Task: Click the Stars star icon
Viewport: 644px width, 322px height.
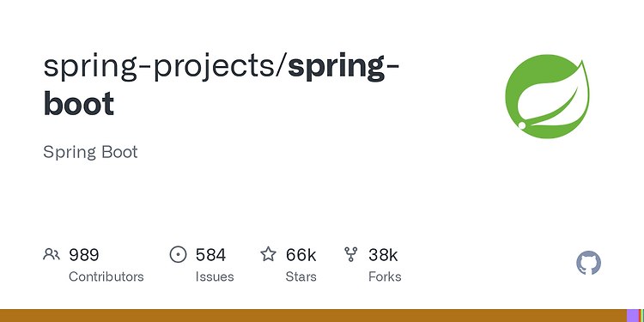Action: [x=268, y=254]
